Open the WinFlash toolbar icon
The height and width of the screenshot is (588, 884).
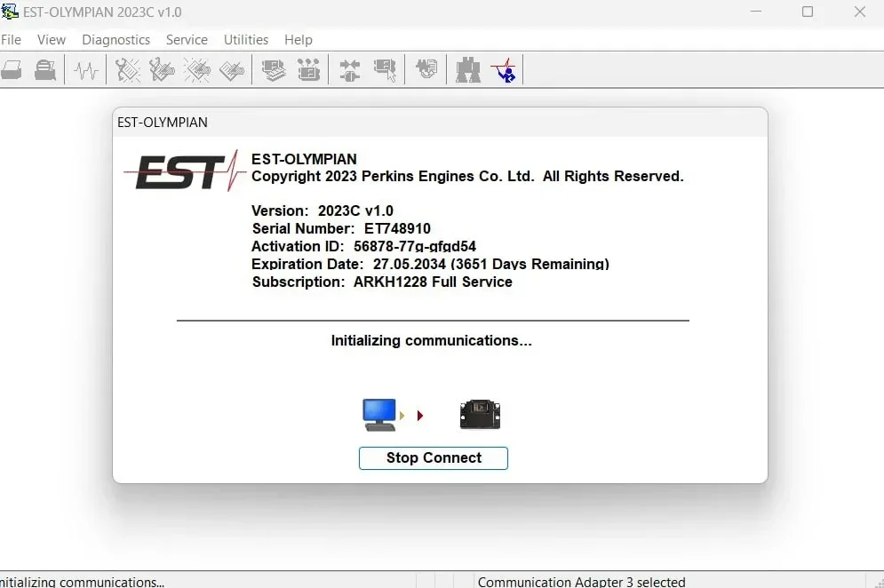coord(426,70)
